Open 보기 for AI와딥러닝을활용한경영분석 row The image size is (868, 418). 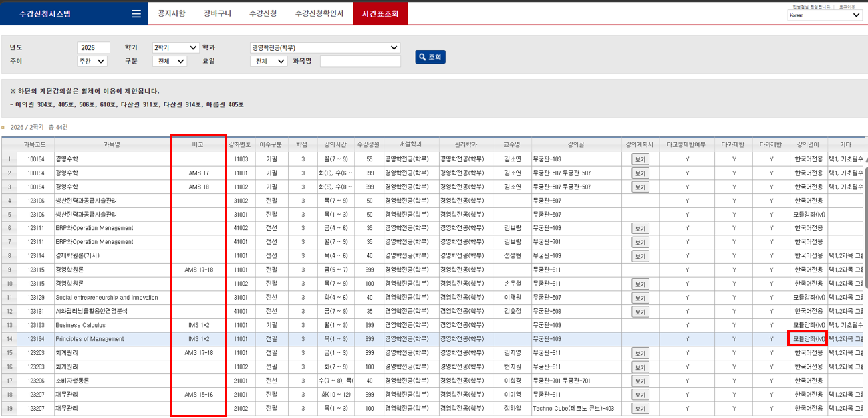pos(640,312)
